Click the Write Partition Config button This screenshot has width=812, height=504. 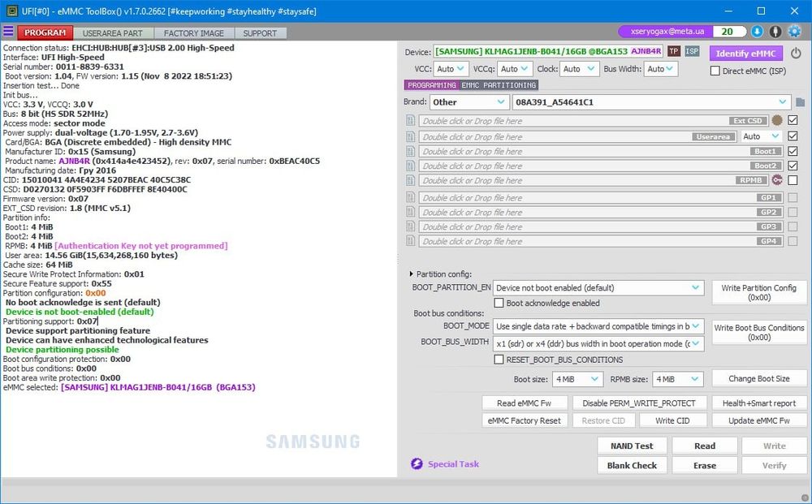tap(758, 292)
